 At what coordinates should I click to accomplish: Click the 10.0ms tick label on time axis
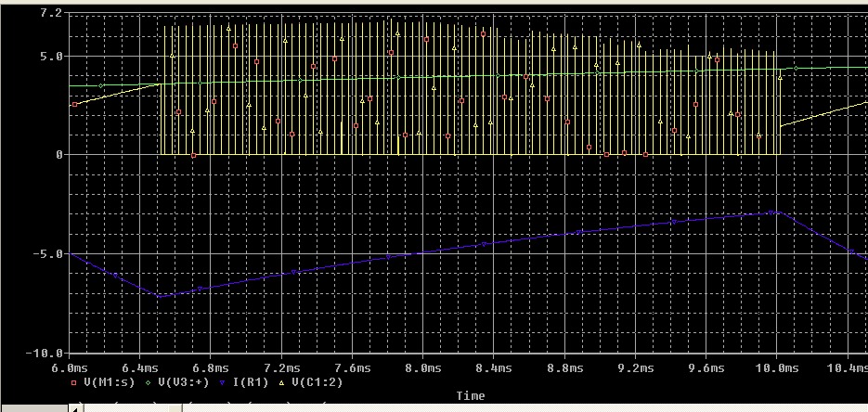coord(779,367)
